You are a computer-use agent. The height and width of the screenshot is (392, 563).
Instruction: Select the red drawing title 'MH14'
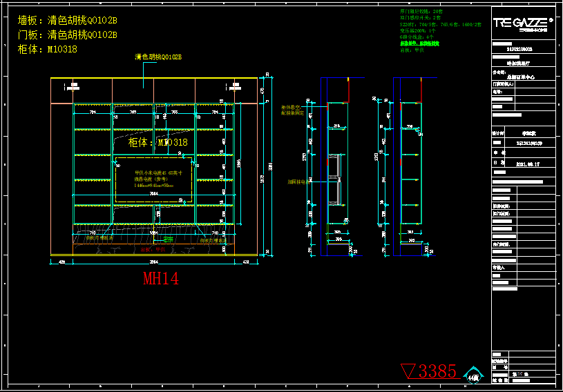(161, 278)
